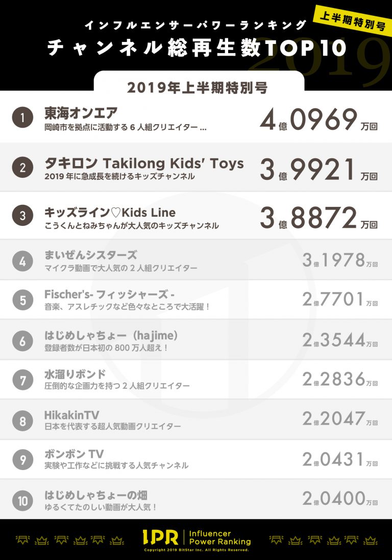392x560 pixels.
Task: Click the rank 10 circle badge
Action: tap(22, 500)
